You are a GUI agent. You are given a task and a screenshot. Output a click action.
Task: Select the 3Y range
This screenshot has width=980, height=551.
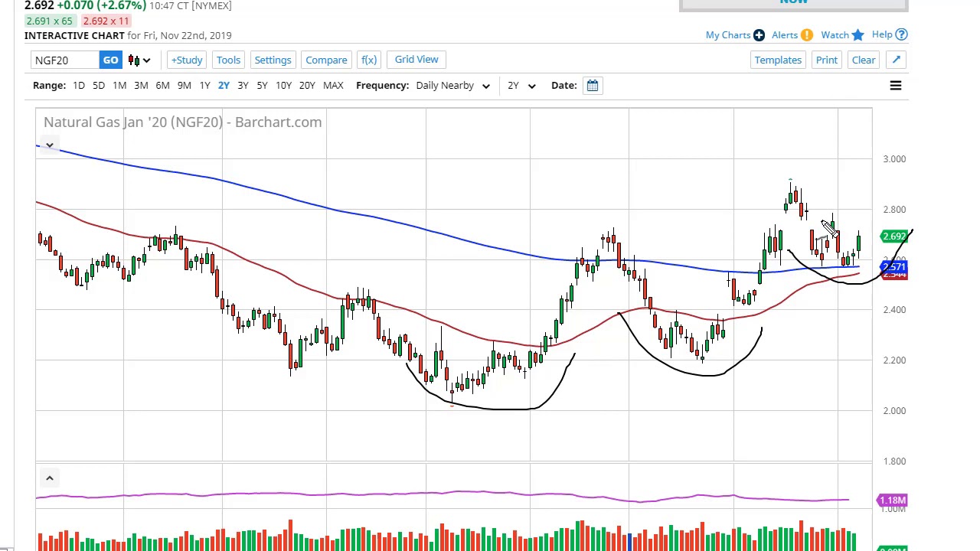[x=243, y=85]
